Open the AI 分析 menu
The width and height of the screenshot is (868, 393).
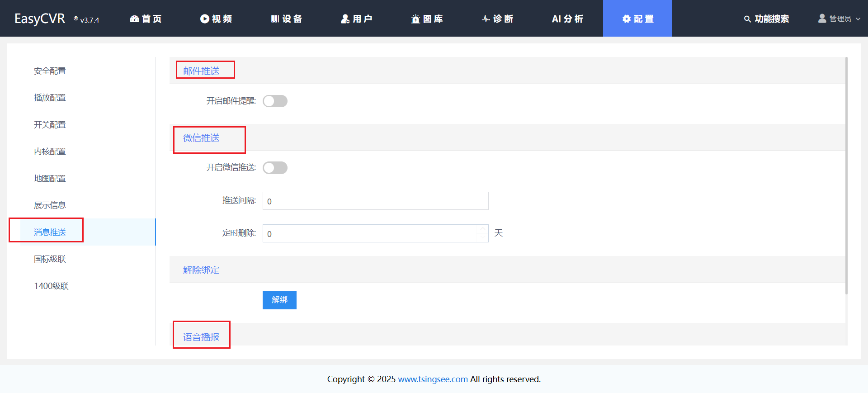pos(567,19)
